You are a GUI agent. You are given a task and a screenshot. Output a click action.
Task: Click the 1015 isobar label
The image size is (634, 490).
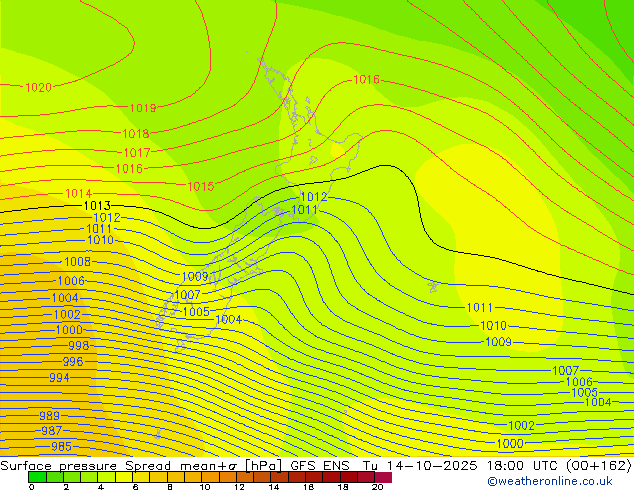[x=201, y=186]
